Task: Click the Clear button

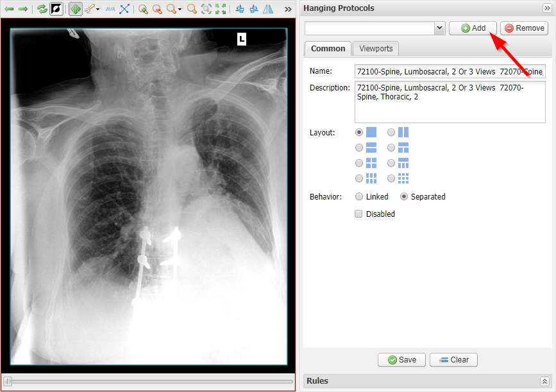Action: coord(453,360)
